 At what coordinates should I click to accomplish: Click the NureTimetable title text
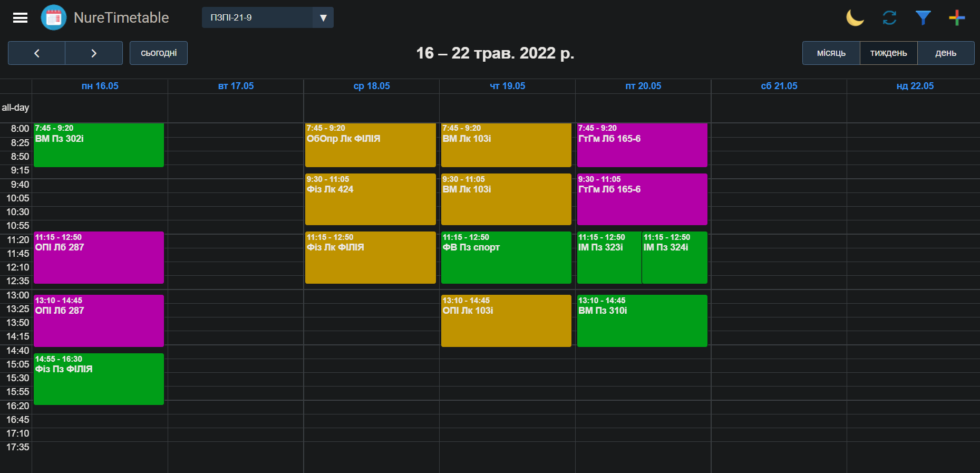pyautogui.click(x=121, y=17)
